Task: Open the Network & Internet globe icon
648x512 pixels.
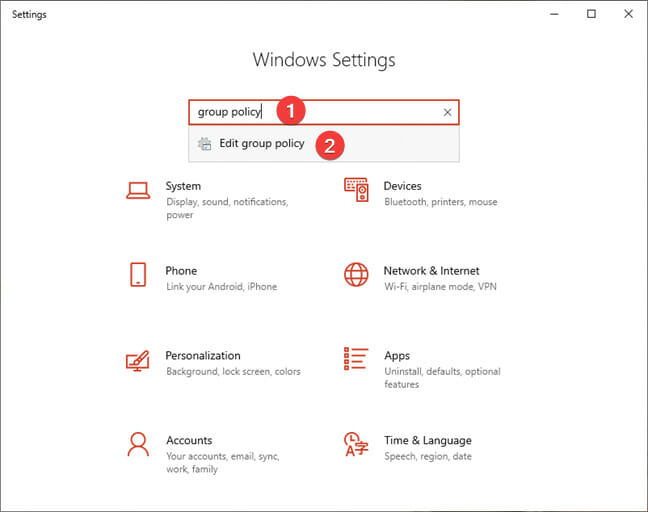Action: (356, 275)
